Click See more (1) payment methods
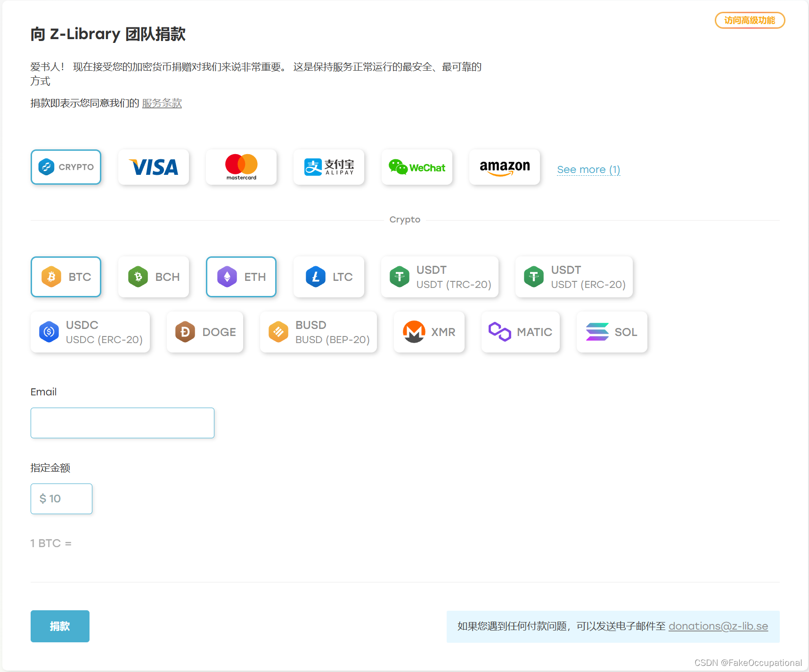This screenshot has height=672, width=809. coord(588,170)
